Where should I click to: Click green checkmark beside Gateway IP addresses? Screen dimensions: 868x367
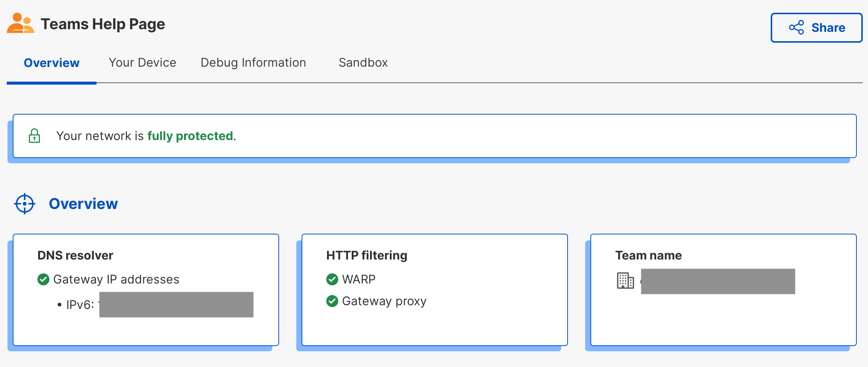click(43, 279)
